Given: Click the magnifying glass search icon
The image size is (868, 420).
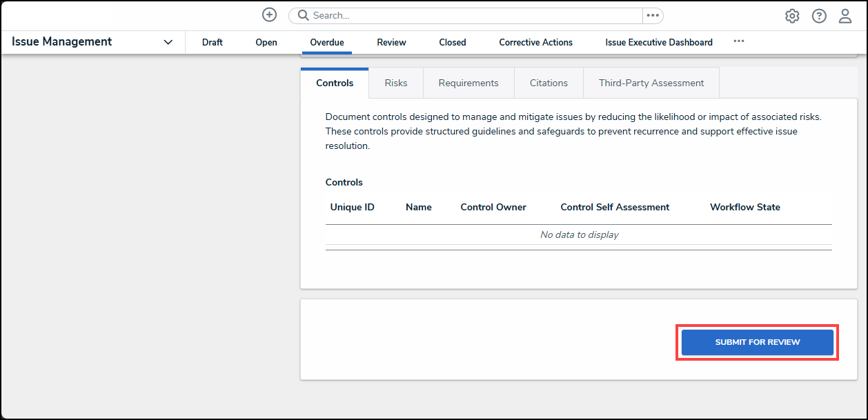Looking at the screenshot, I should point(303,15).
